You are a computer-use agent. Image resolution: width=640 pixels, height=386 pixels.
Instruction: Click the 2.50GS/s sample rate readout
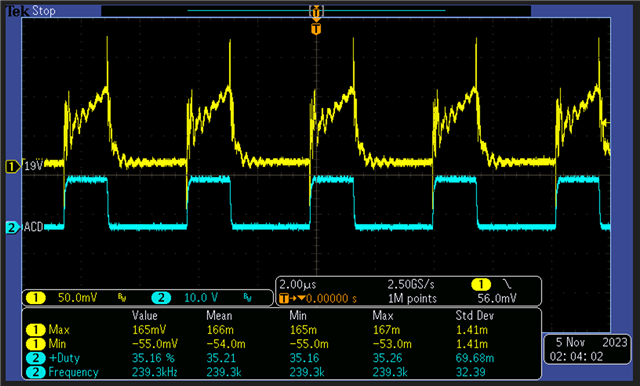(x=411, y=284)
